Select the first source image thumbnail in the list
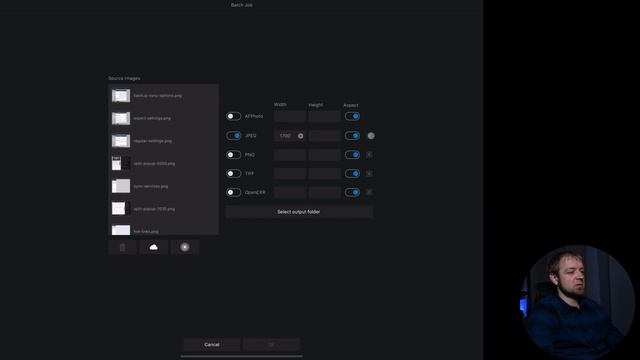640x360 pixels. click(121, 96)
